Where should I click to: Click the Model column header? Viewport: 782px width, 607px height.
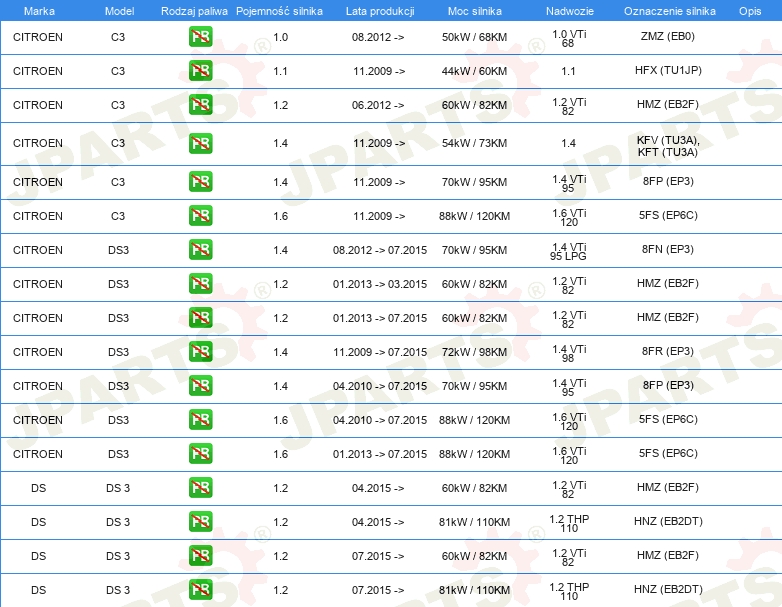click(x=119, y=11)
